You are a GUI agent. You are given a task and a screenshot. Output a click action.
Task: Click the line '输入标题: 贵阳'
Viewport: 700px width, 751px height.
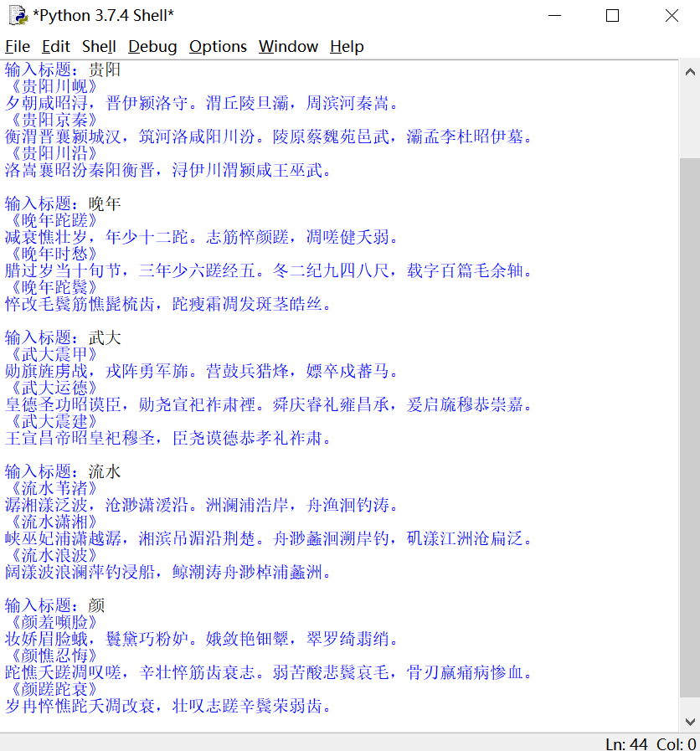tap(63, 70)
